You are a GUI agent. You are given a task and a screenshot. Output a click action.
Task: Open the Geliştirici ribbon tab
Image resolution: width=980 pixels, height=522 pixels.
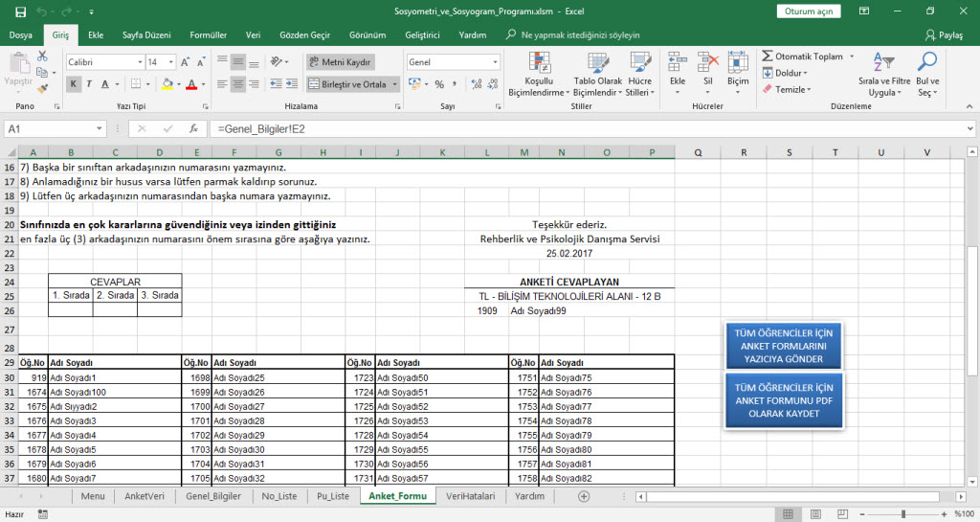[x=422, y=35]
